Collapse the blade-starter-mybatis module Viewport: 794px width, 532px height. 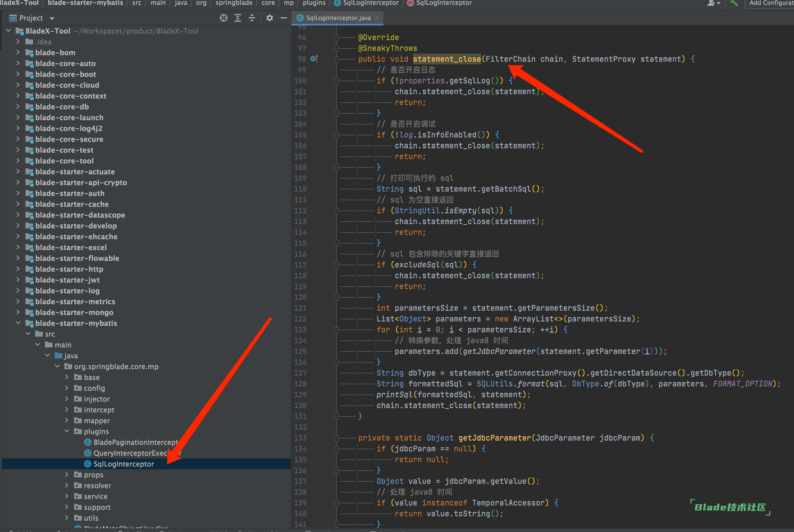(18, 323)
